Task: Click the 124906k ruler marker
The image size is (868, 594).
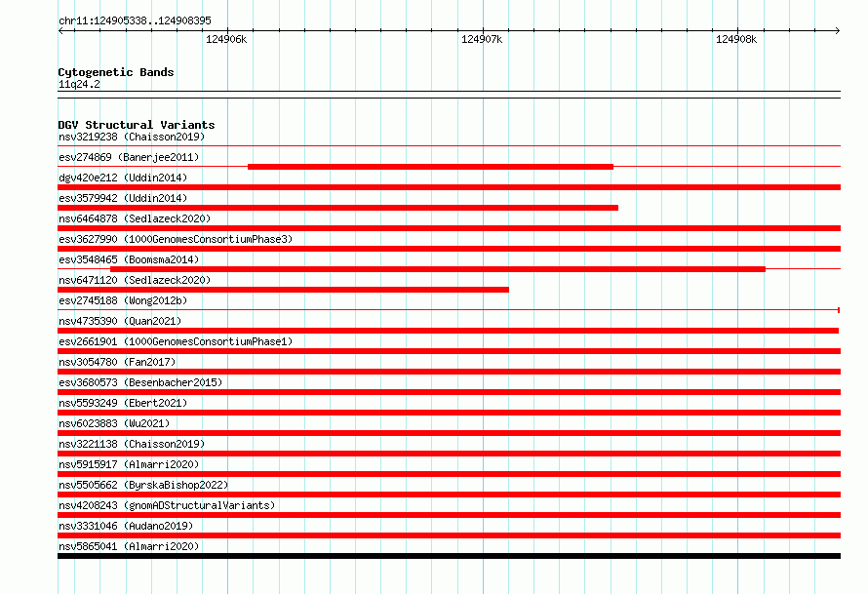Action: (x=226, y=39)
